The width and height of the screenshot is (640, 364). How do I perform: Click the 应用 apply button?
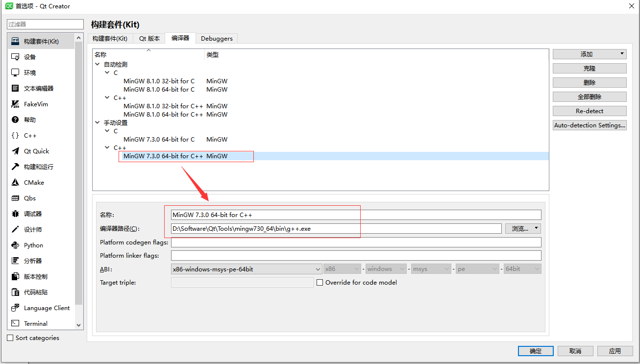click(615, 351)
